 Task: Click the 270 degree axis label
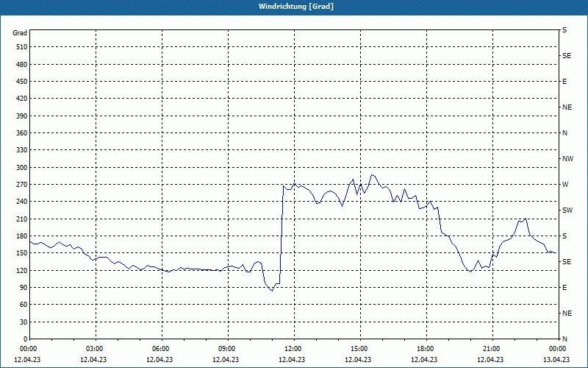[21, 185]
